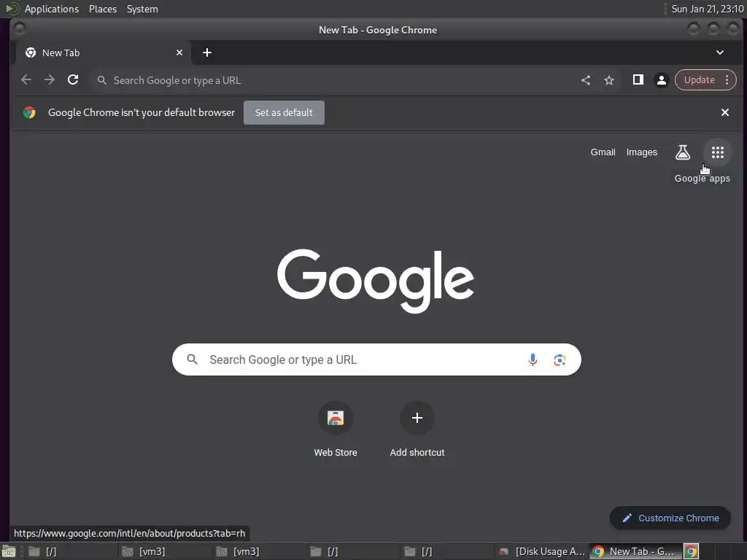The image size is (747, 560).
Task: Open Search Labs flask icon
Action: click(x=683, y=152)
